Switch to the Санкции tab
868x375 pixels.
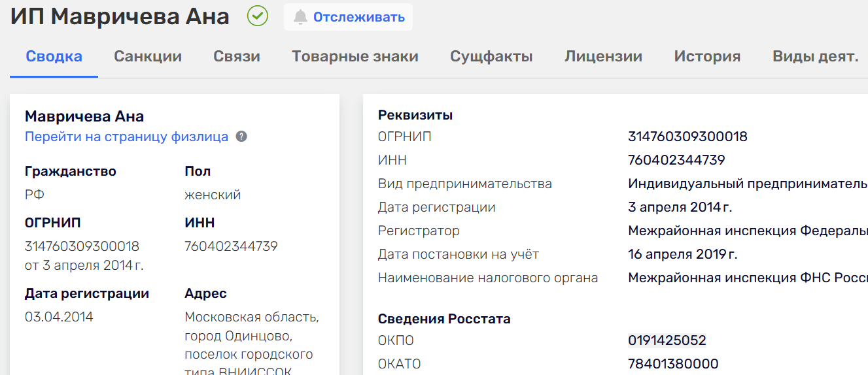[x=148, y=56]
